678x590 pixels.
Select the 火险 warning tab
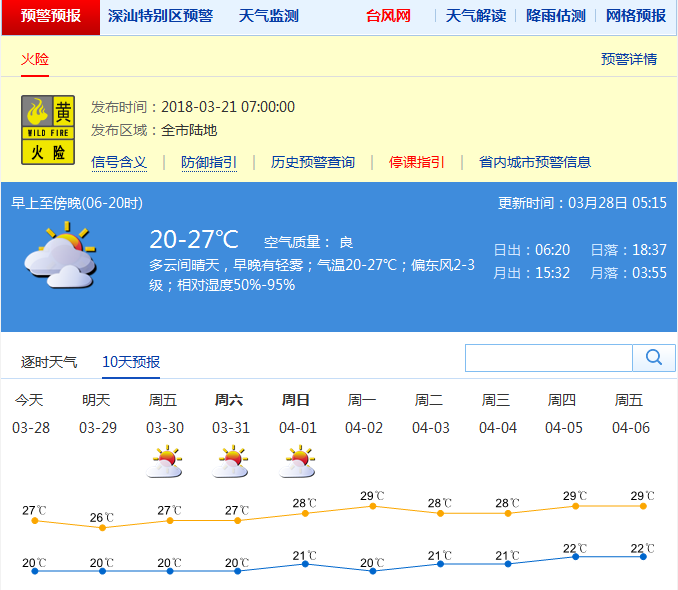click(35, 60)
